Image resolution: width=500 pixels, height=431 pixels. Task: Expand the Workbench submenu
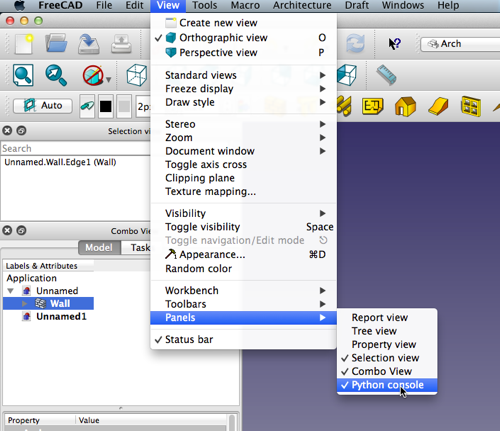pyautogui.click(x=243, y=291)
